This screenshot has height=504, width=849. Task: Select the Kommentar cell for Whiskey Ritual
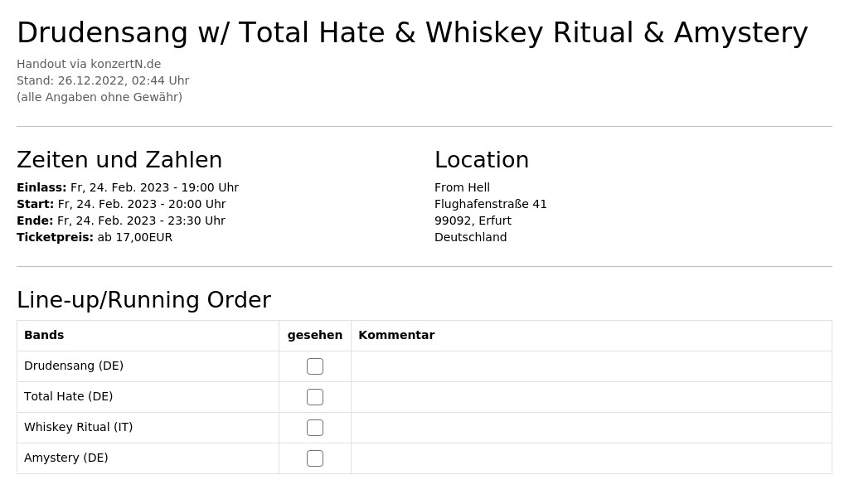(591, 428)
